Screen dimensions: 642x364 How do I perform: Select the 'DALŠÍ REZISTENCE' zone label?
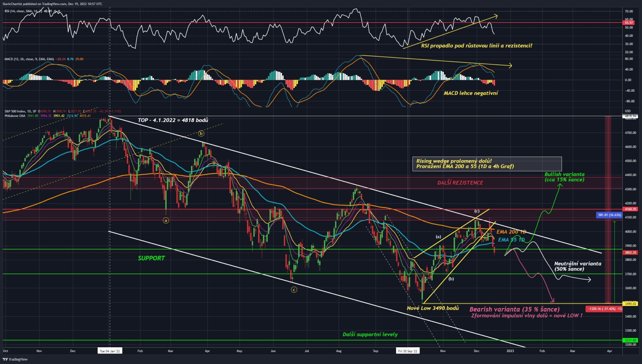(460, 182)
